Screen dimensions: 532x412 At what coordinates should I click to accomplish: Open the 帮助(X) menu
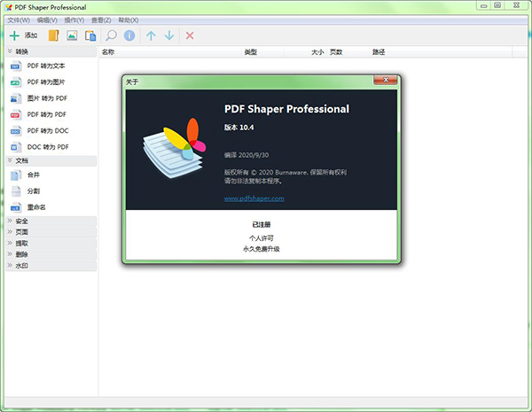129,20
